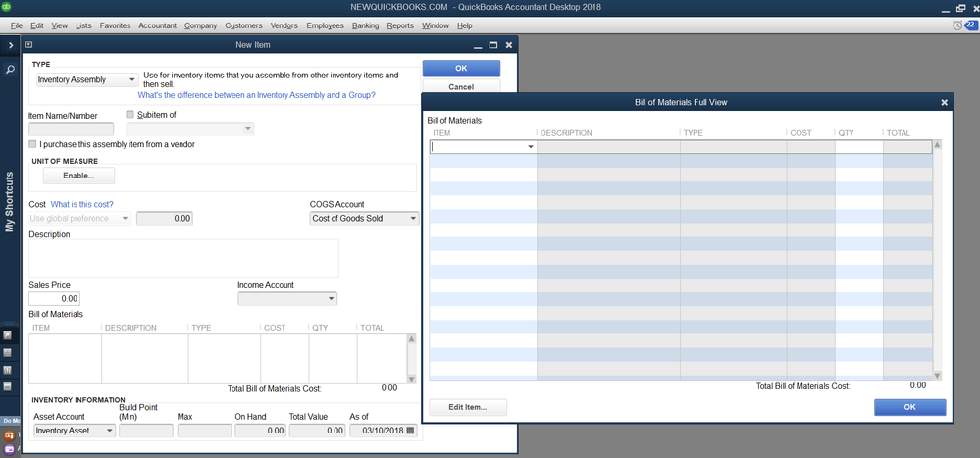Open the Banking menu
This screenshot has width=980, height=458.
tap(366, 25)
